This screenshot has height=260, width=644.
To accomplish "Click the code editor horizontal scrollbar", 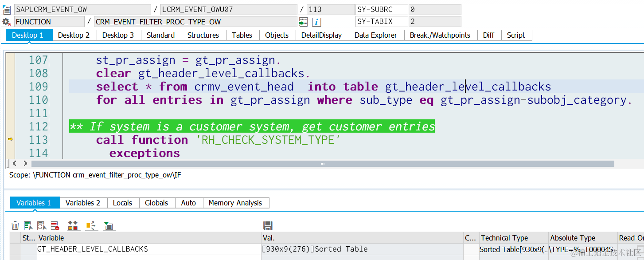I will tap(323, 164).
